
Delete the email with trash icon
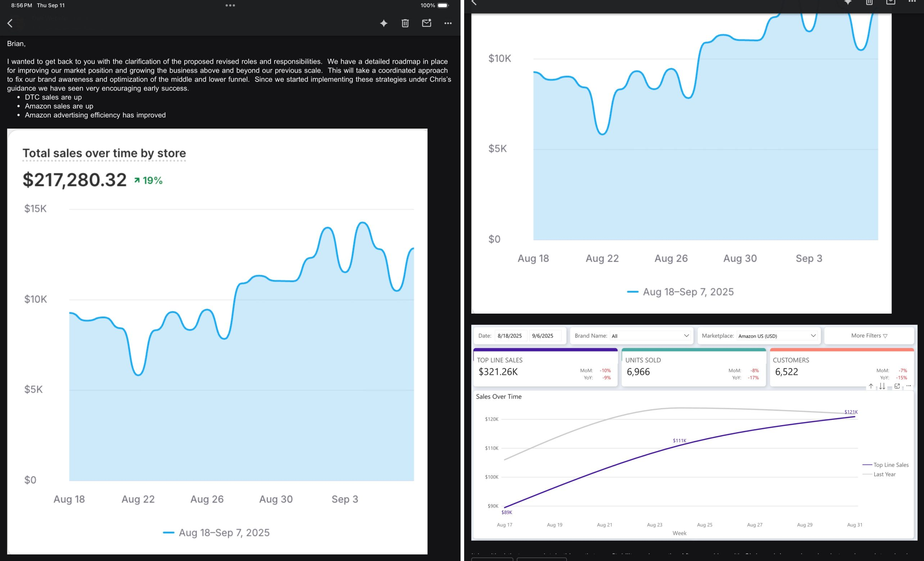pyautogui.click(x=405, y=23)
